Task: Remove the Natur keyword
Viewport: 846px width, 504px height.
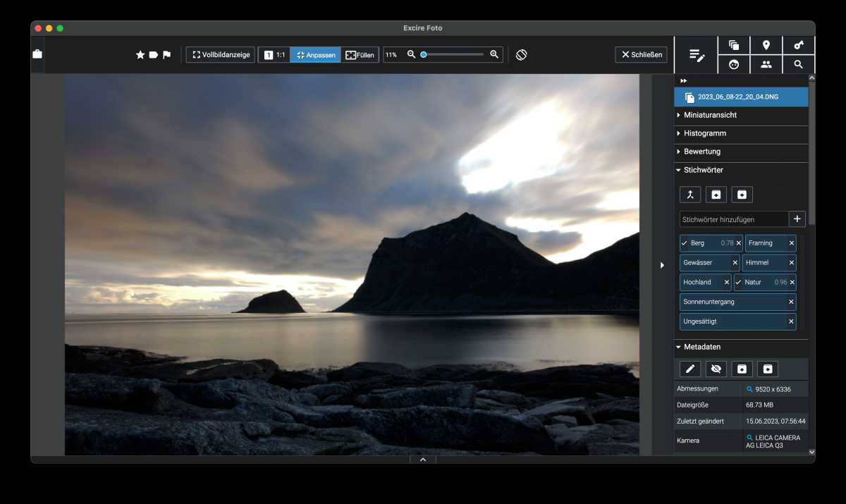Action: tap(792, 283)
